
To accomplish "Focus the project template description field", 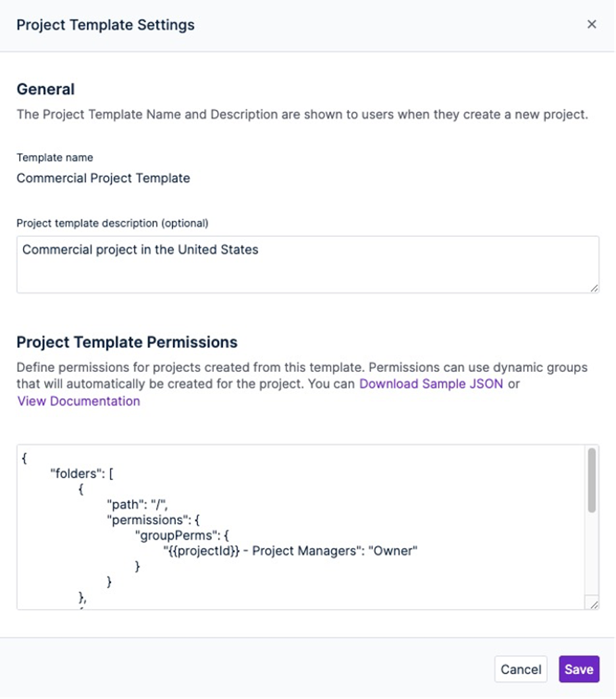I will pyautogui.click(x=307, y=265).
